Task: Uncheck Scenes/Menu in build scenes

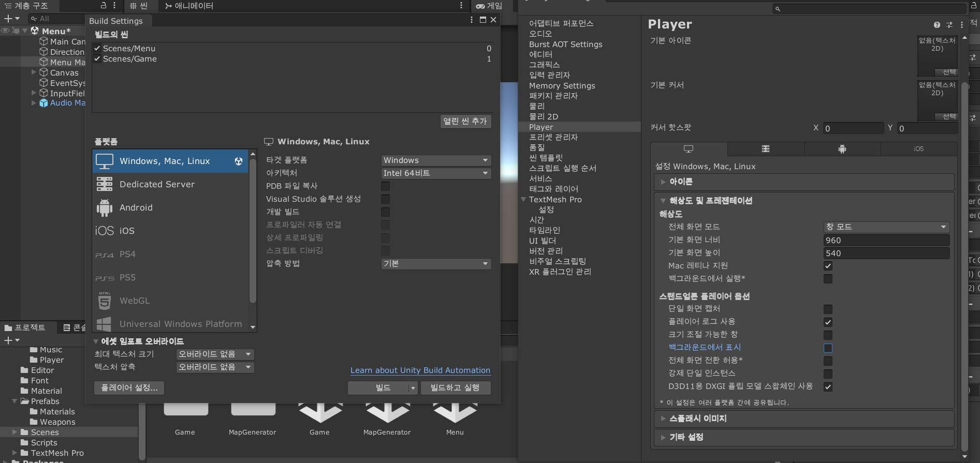Action: coord(97,48)
